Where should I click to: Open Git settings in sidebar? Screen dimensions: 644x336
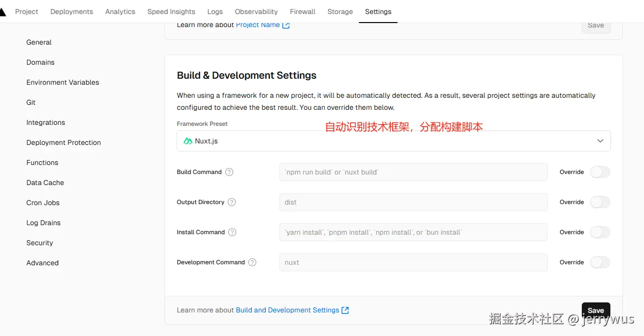(x=31, y=102)
